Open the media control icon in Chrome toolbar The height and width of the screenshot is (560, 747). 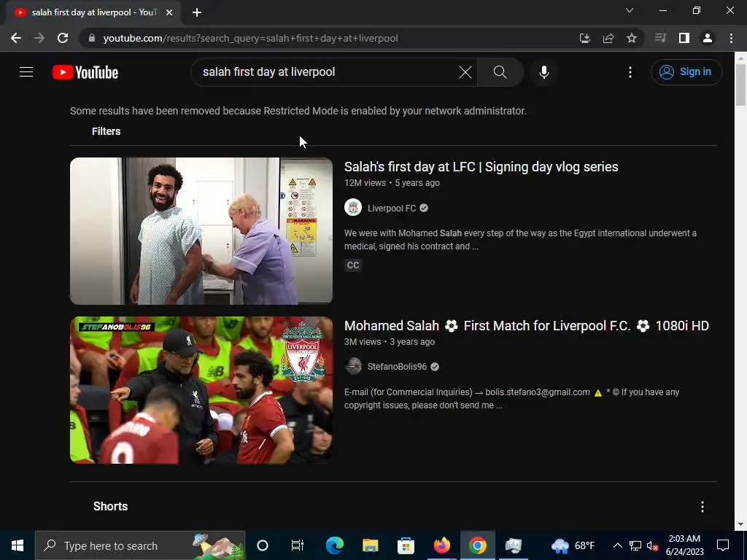point(660,38)
